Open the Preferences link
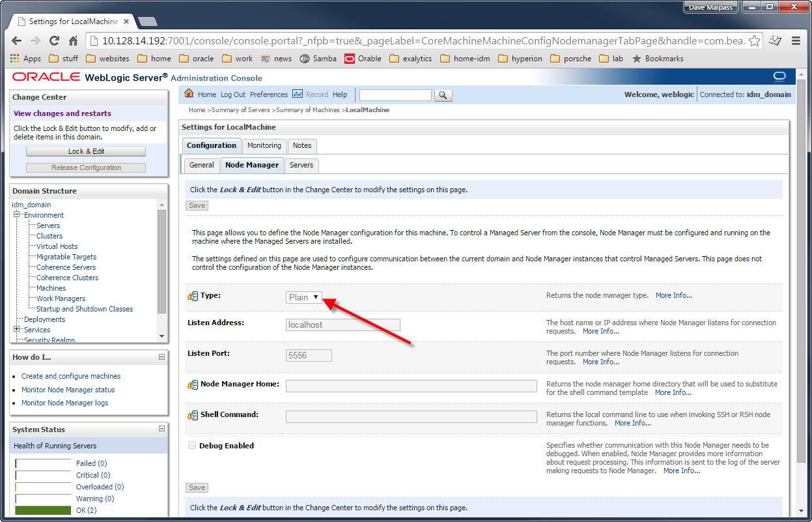Screen dimensions: 812x522 point(269,94)
